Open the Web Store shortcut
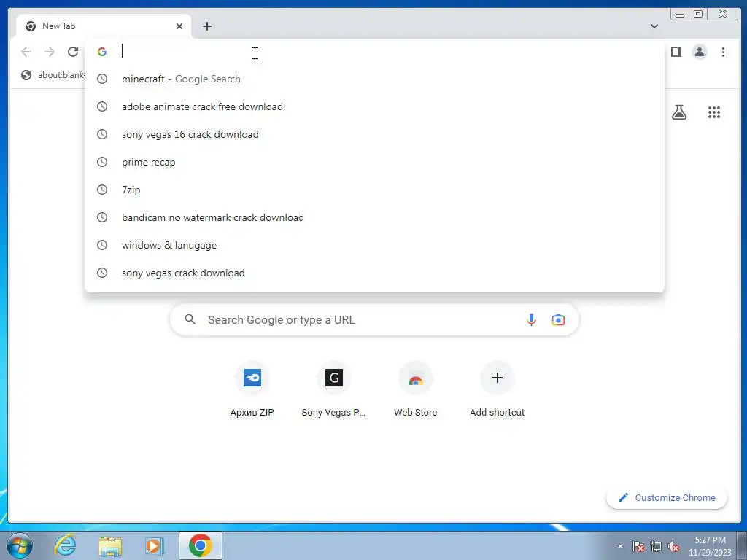The height and width of the screenshot is (560, 747). 415,391
